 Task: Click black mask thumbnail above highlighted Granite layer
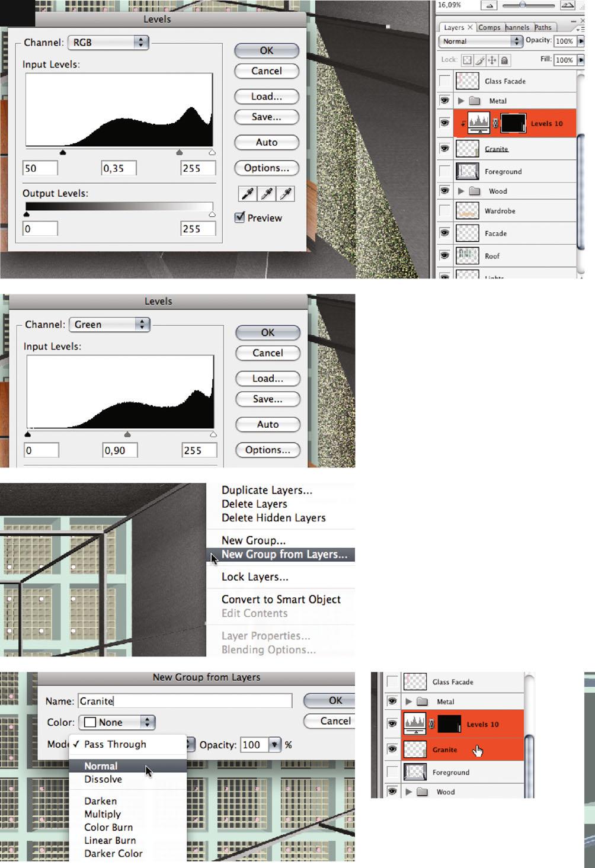(x=449, y=723)
